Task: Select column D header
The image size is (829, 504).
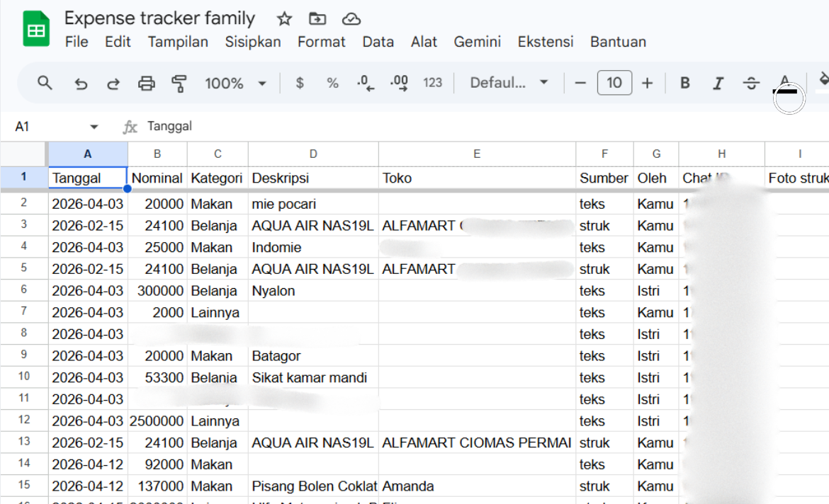Action: (313, 154)
